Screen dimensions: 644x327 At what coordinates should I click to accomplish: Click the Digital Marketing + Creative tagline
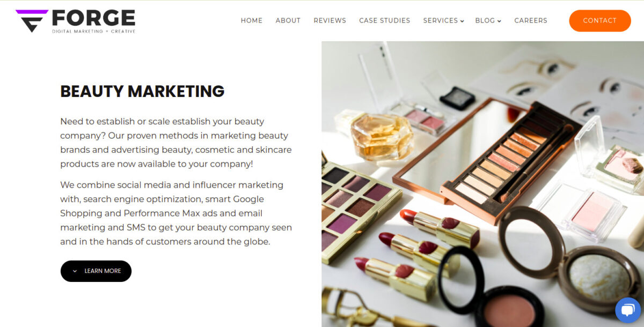(x=93, y=32)
